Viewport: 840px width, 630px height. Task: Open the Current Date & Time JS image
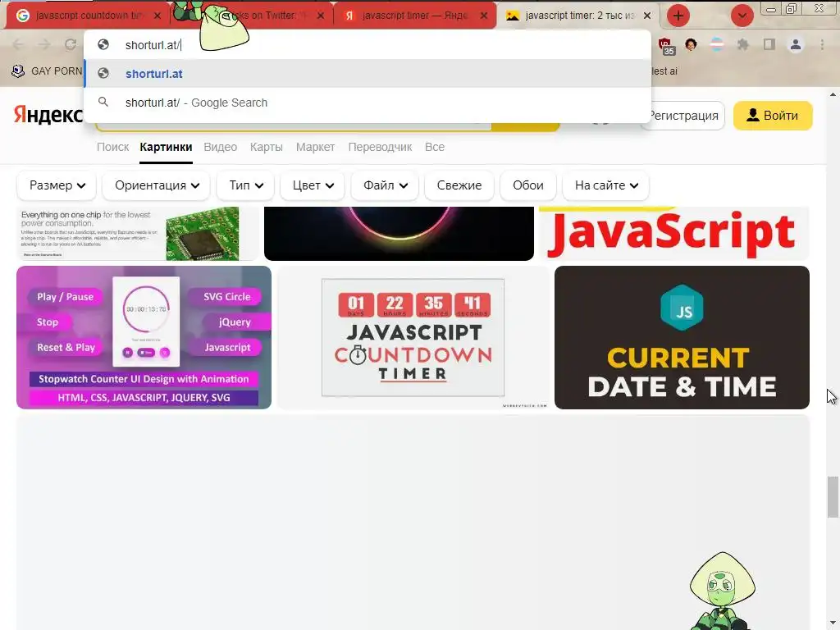point(682,337)
